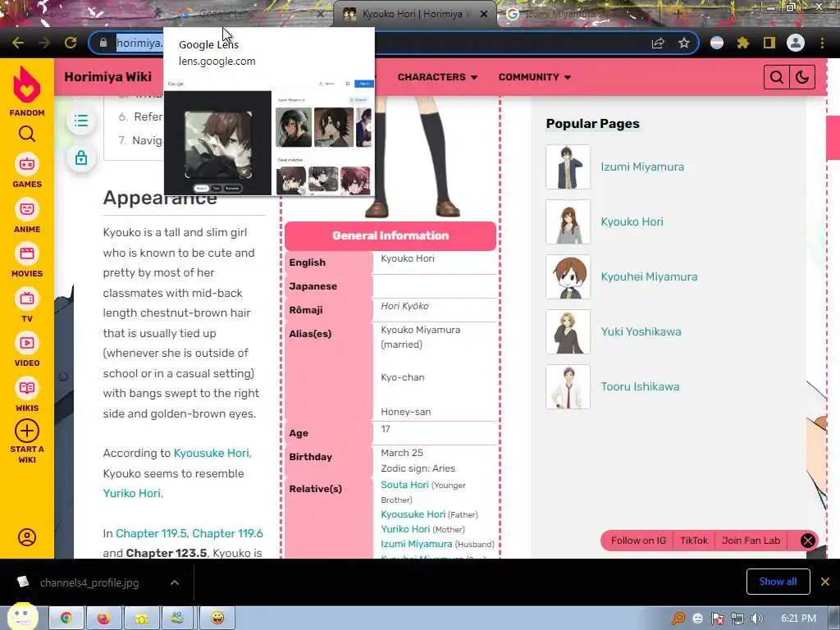The width and height of the screenshot is (840, 630).
Task: Click the page lock icon
Action: pos(81,158)
